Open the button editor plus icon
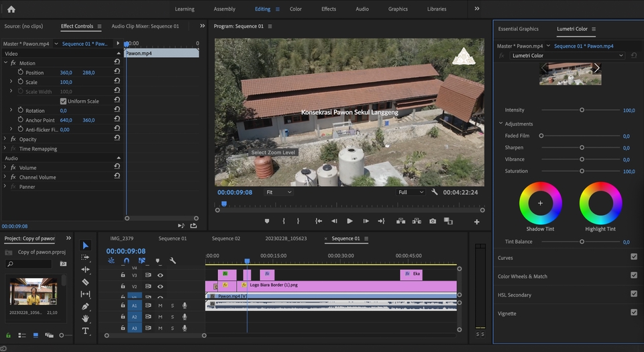The height and width of the screenshot is (352, 644). pyautogui.click(x=476, y=222)
